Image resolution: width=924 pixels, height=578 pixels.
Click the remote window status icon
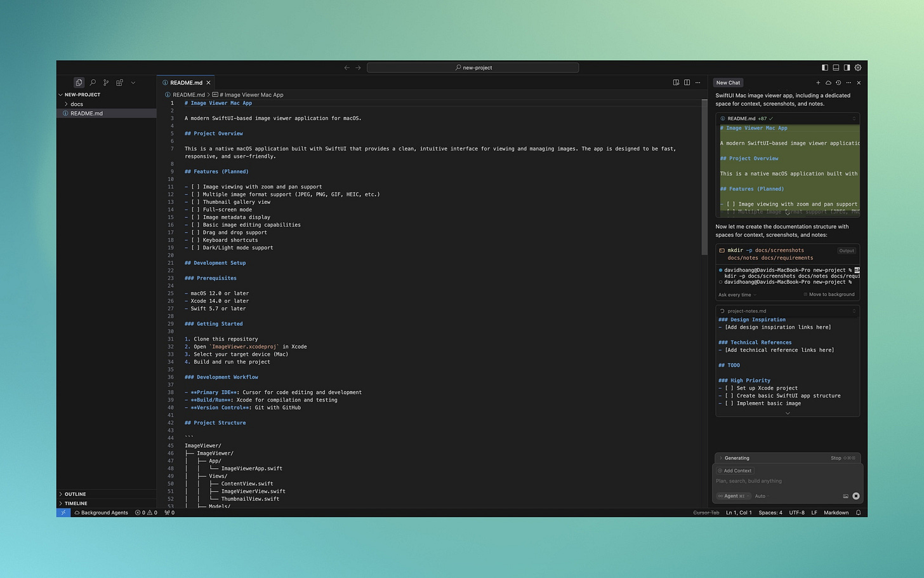[x=63, y=513]
